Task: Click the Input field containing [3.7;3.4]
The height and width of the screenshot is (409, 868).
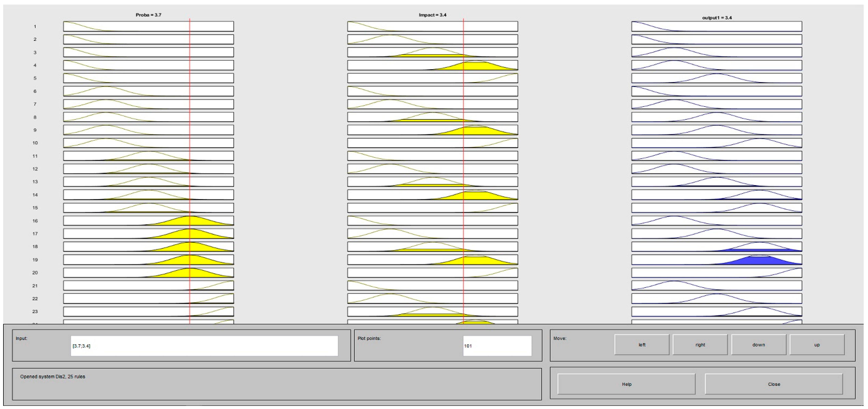Action: (x=204, y=346)
